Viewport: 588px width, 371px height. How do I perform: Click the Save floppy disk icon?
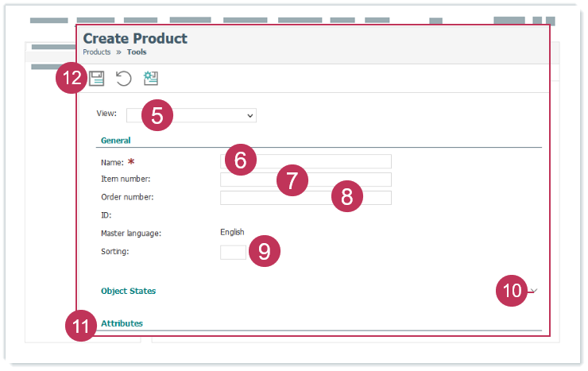pyautogui.click(x=96, y=78)
